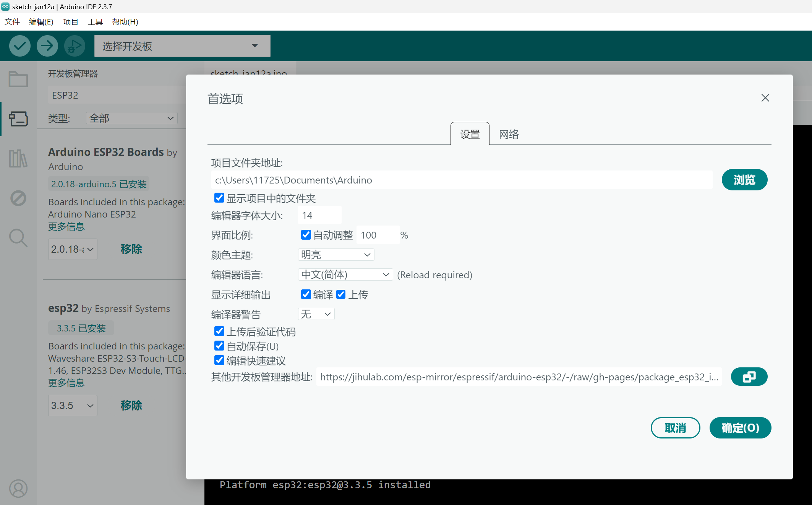Screen dimensions: 812x505
Task: Click the additional boards manager URL field
Action: 519,377
